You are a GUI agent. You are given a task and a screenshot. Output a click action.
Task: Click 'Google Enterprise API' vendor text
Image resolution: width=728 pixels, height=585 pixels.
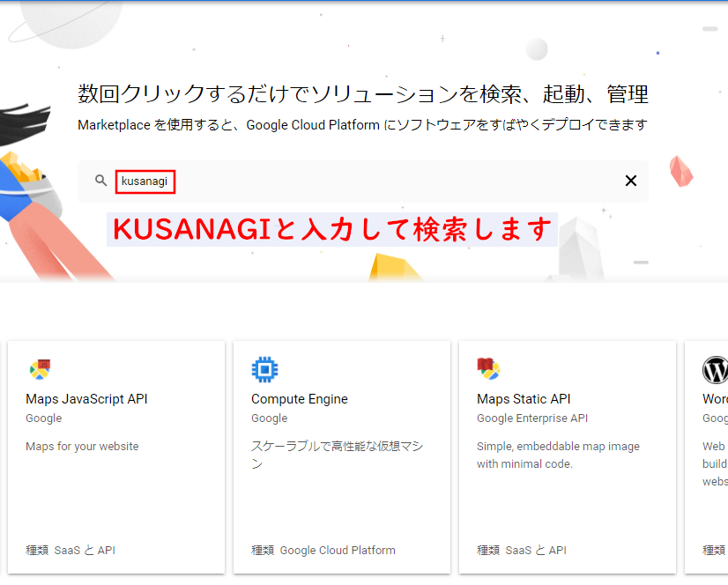532,418
